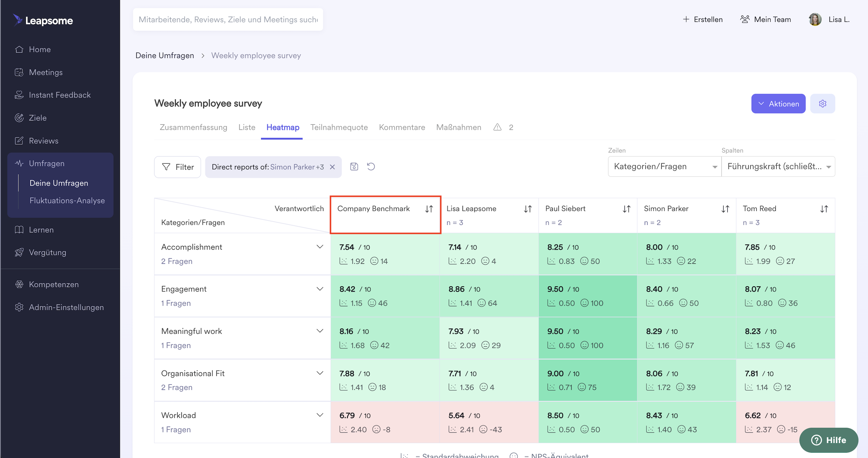Image resolution: width=868 pixels, height=458 pixels.
Task: Sort by Company Benchmark column
Action: tap(429, 209)
